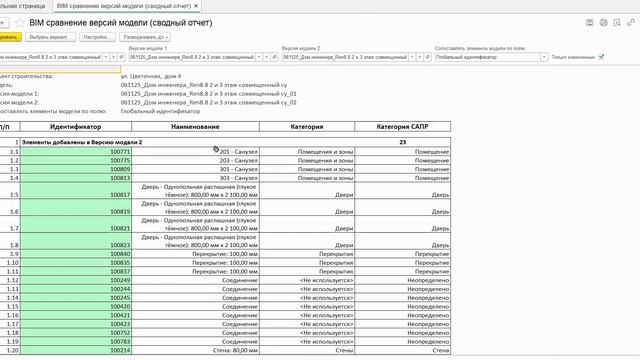Click the save report icon at top right
This screenshot has width=640, height=360.
pyautogui.click(x=589, y=22)
